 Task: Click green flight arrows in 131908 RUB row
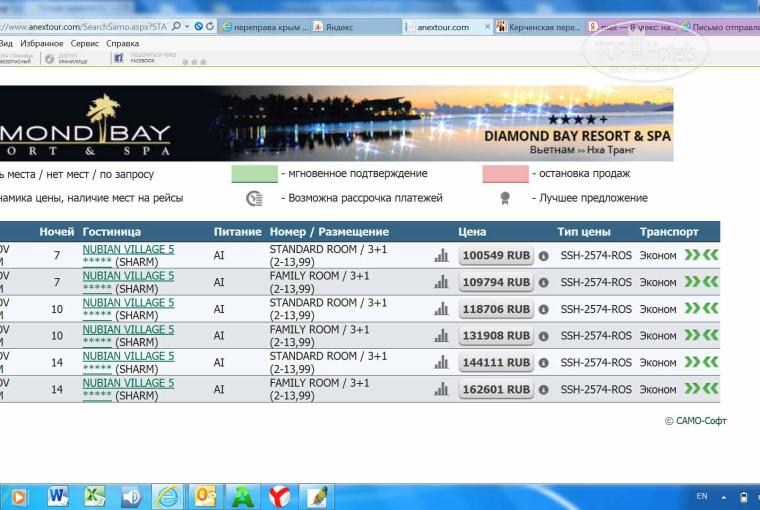(x=701, y=335)
